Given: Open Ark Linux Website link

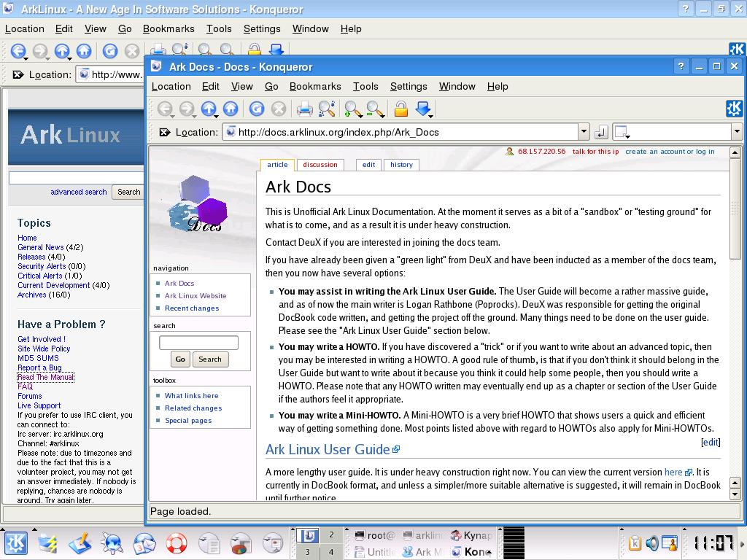Looking at the screenshot, I should [196, 296].
